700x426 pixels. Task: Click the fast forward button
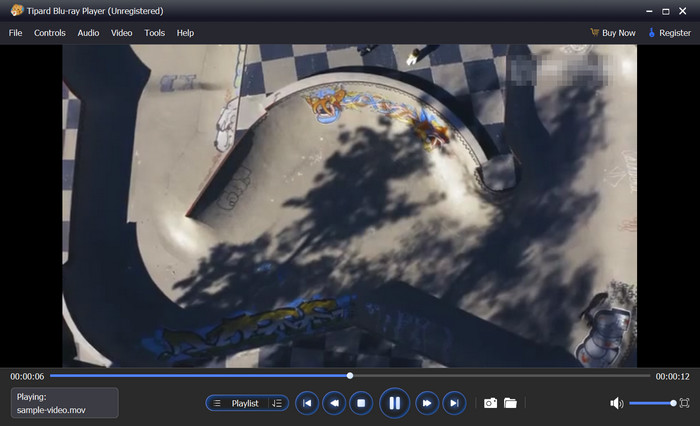[x=427, y=403]
